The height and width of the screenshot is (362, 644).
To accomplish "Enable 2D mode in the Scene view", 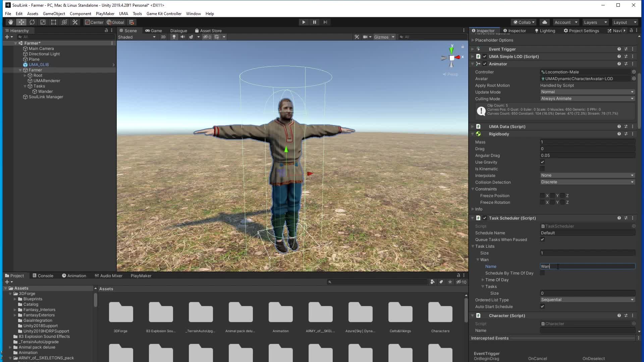I will tap(163, 37).
